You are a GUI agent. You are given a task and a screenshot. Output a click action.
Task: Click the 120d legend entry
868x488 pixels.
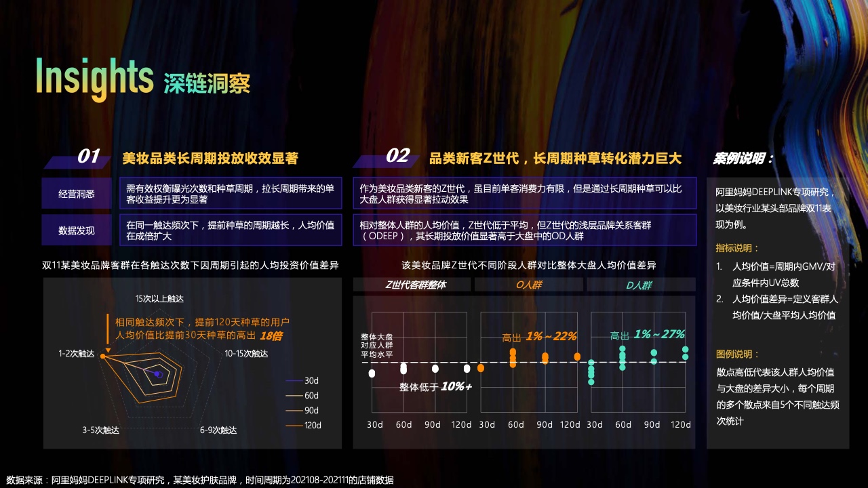coord(303,425)
